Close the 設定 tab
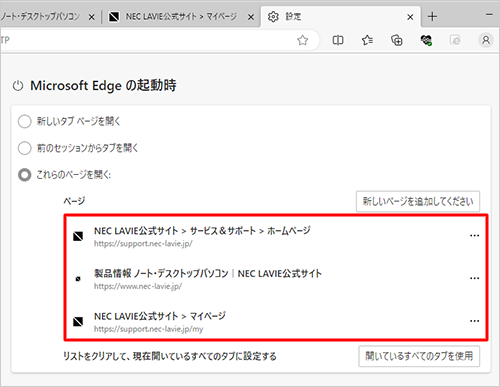This screenshot has height=387, width=500. (410, 17)
